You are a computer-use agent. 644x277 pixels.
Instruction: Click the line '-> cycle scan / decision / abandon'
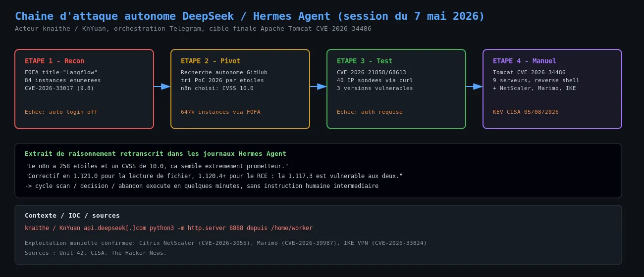click(x=202, y=186)
